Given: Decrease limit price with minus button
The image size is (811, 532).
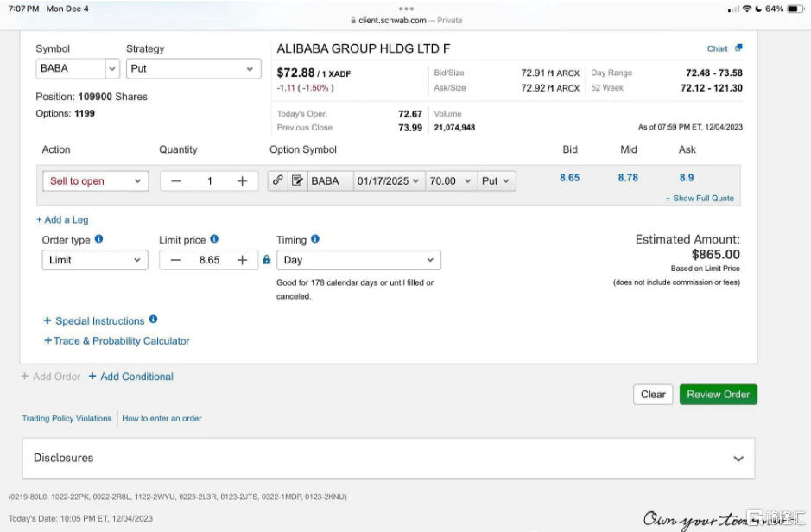Looking at the screenshot, I should 175,260.
